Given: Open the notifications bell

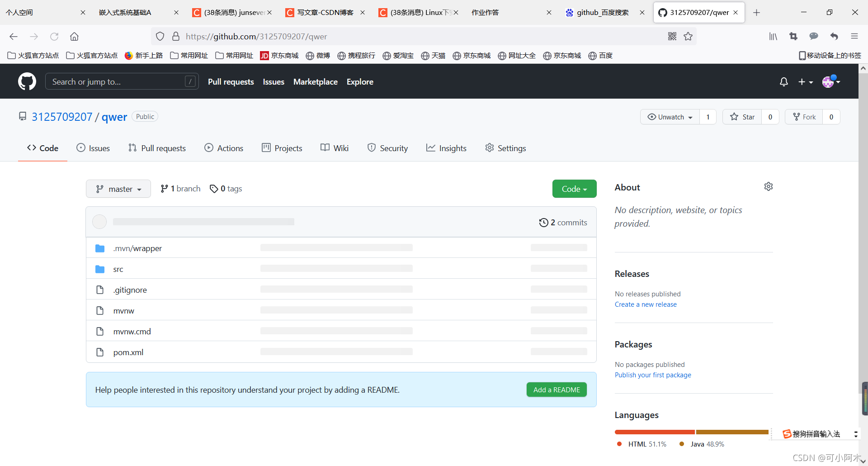Looking at the screenshot, I should [783, 81].
